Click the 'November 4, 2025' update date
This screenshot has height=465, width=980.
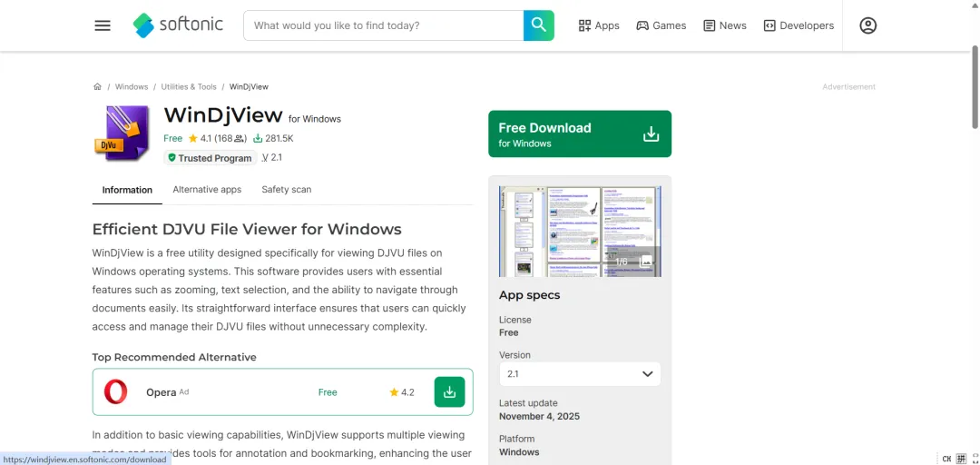click(x=539, y=417)
